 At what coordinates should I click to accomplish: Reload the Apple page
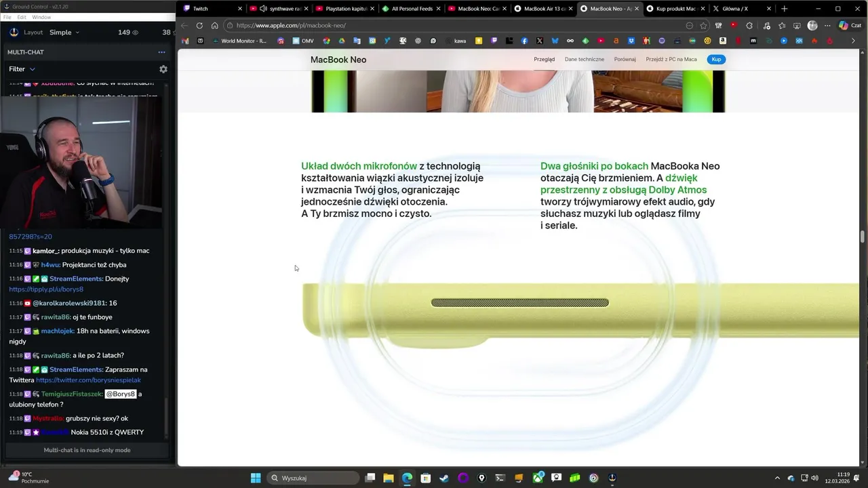click(x=199, y=26)
